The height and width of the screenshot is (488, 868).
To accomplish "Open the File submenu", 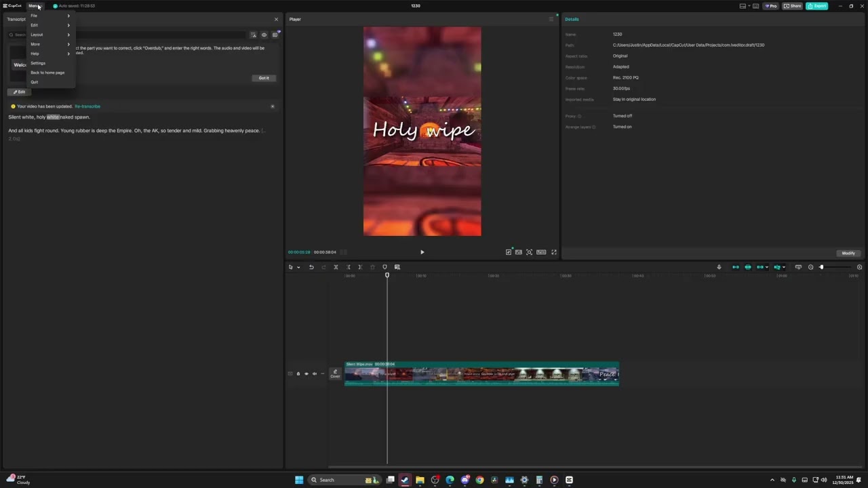I will [x=50, y=16].
